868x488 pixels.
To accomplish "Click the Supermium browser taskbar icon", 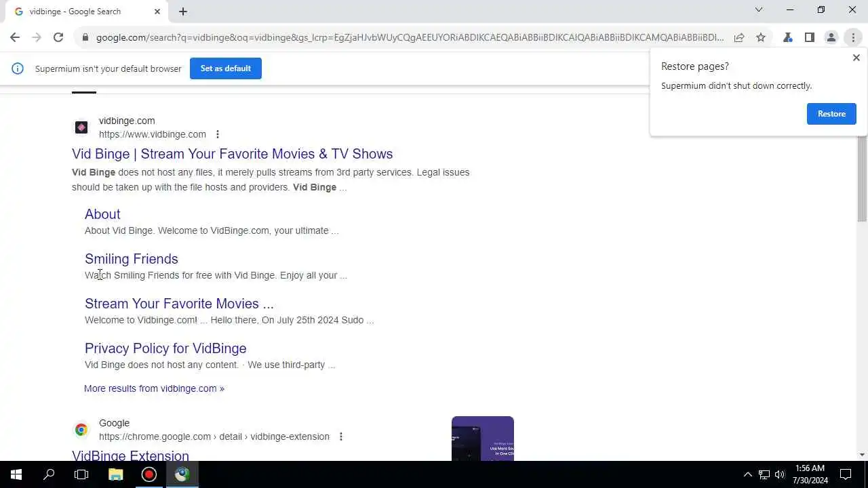I will tap(182, 474).
